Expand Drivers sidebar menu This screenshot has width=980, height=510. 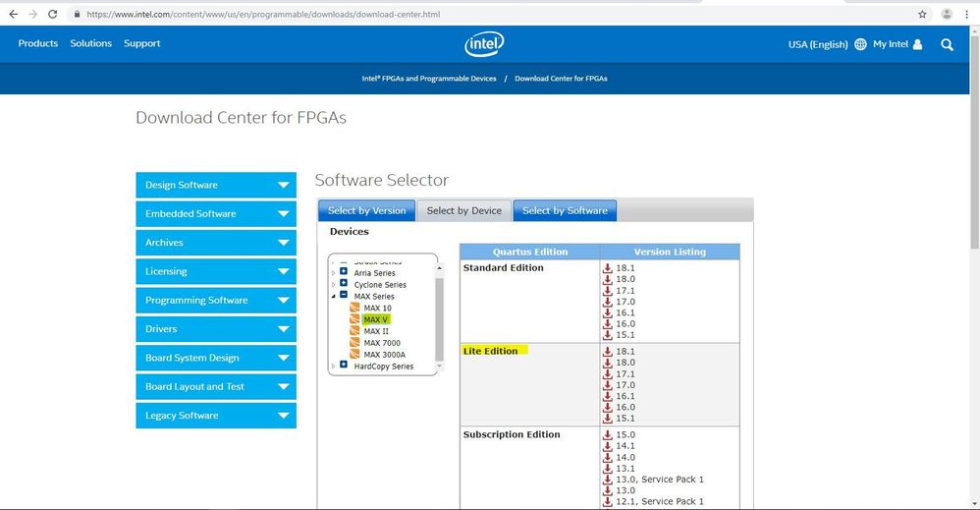point(216,329)
